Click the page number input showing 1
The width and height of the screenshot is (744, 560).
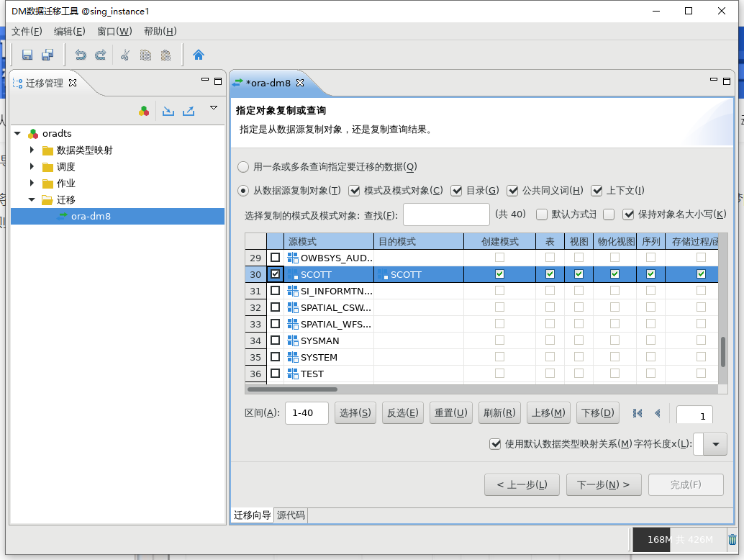click(694, 415)
